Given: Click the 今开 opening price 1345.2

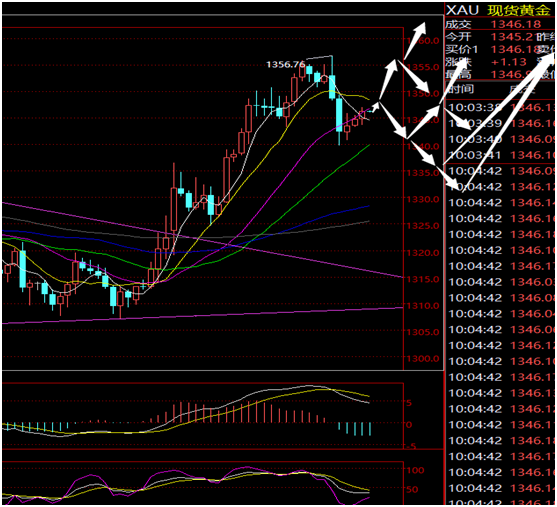Looking at the screenshot, I should [x=512, y=37].
